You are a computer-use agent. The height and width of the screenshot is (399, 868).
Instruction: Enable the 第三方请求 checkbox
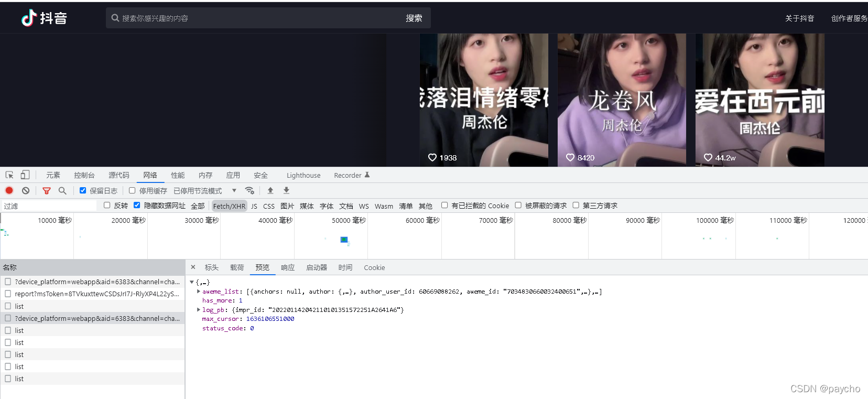point(576,205)
